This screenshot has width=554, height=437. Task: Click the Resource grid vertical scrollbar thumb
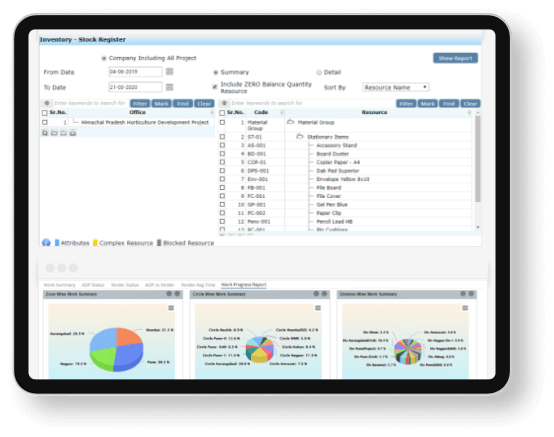pyautogui.click(x=478, y=159)
